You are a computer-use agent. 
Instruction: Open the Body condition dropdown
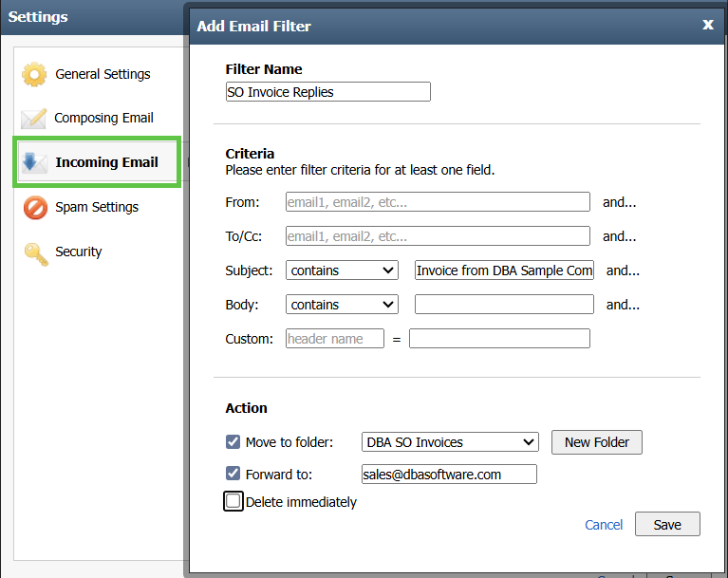pyautogui.click(x=342, y=305)
